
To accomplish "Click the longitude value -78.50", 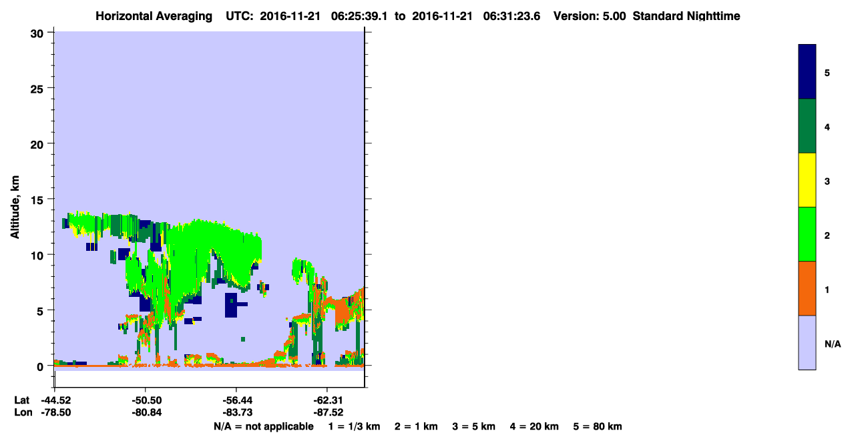I will (55, 412).
